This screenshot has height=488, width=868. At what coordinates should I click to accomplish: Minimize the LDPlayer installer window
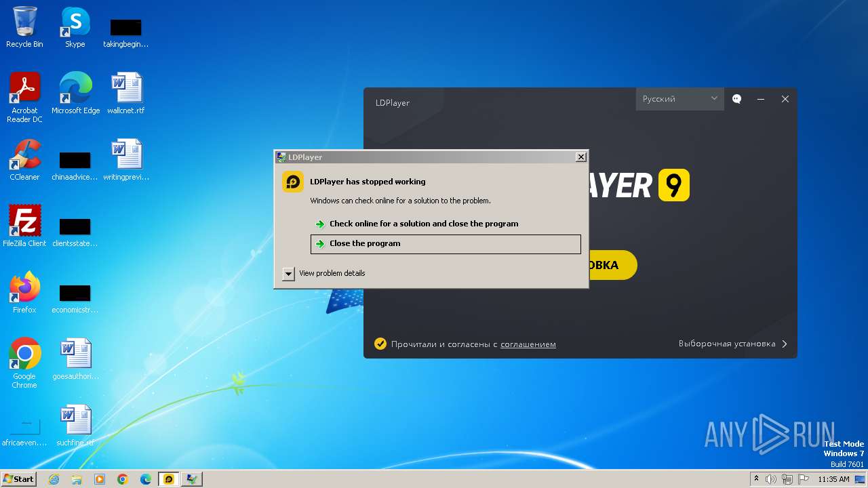(761, 99)
